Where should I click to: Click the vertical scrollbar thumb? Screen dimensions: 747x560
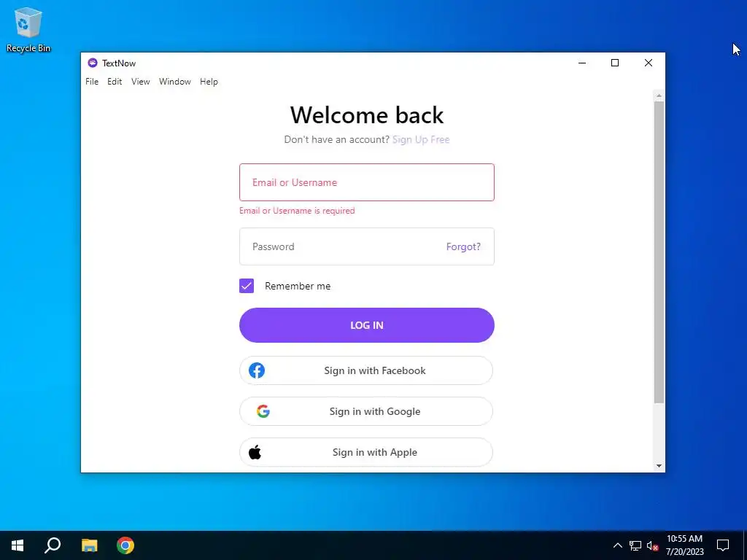[x=659, y=252]
